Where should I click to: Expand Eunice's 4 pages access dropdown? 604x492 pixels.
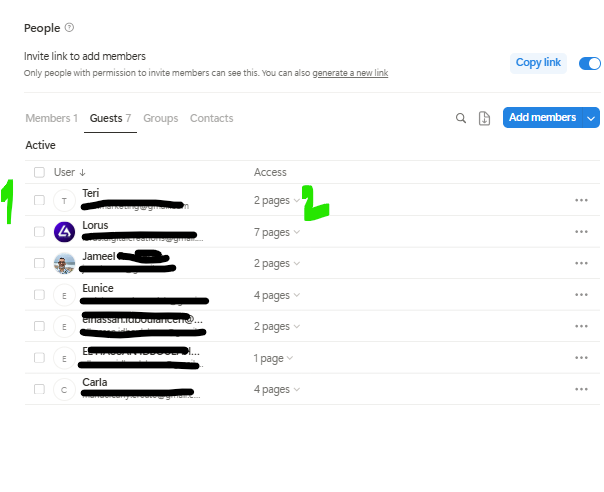[277, 296]
